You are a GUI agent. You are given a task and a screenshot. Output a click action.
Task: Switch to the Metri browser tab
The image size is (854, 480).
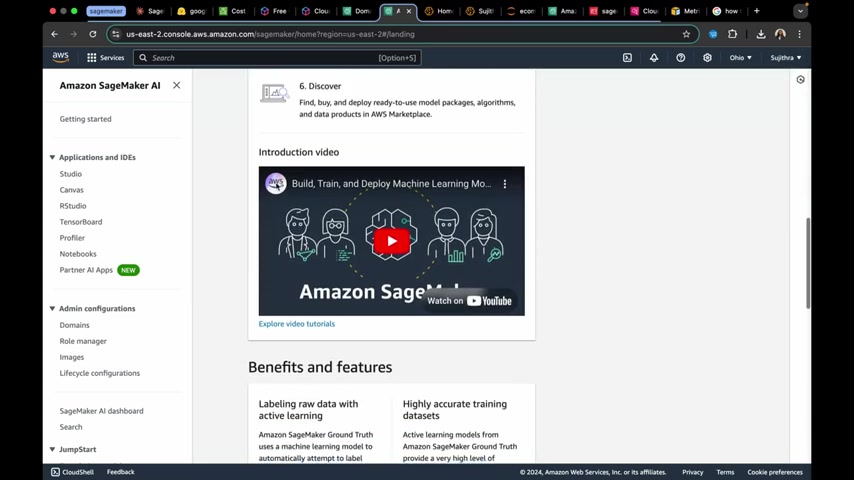tap(686, 11)
